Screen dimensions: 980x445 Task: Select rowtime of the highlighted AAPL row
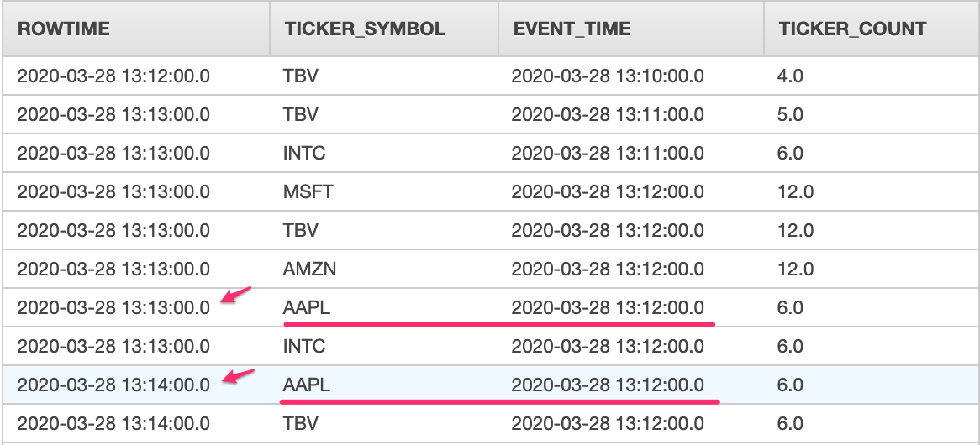(113, 385)
